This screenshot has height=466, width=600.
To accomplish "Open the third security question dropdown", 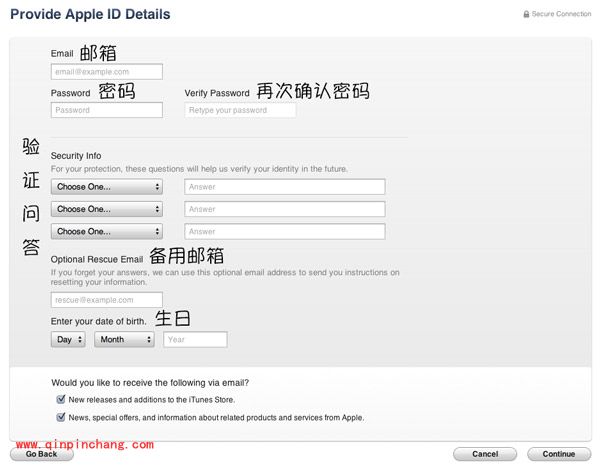I will click(107, 231).
